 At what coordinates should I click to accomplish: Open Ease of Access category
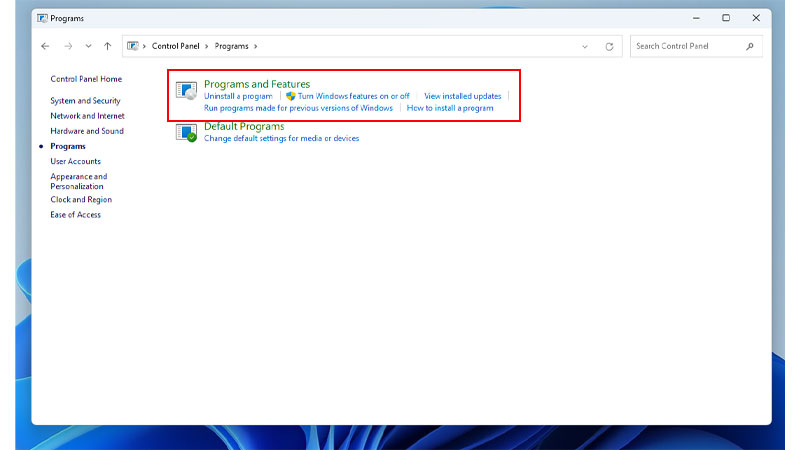pyautogui.click(x=76, y=215)
